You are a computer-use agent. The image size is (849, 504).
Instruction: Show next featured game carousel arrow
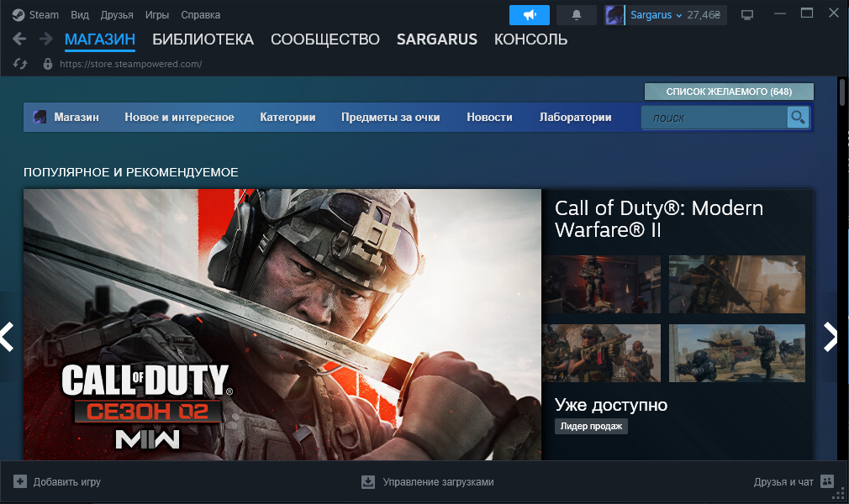click(831, 337)
